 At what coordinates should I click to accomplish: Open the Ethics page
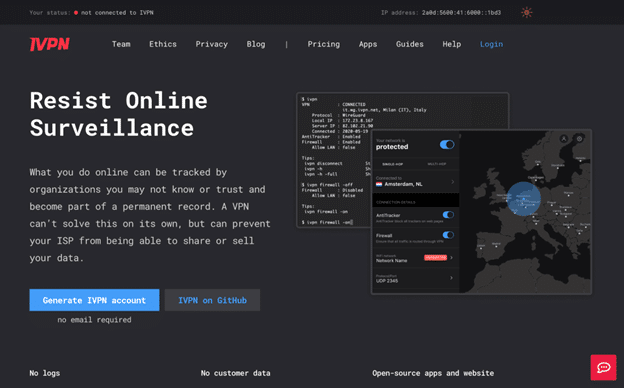163,44
